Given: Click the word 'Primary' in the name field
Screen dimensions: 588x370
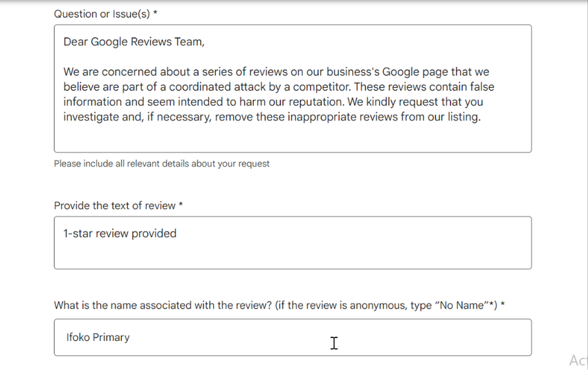Looking at the screenshot, I should (x=111, y=337).
